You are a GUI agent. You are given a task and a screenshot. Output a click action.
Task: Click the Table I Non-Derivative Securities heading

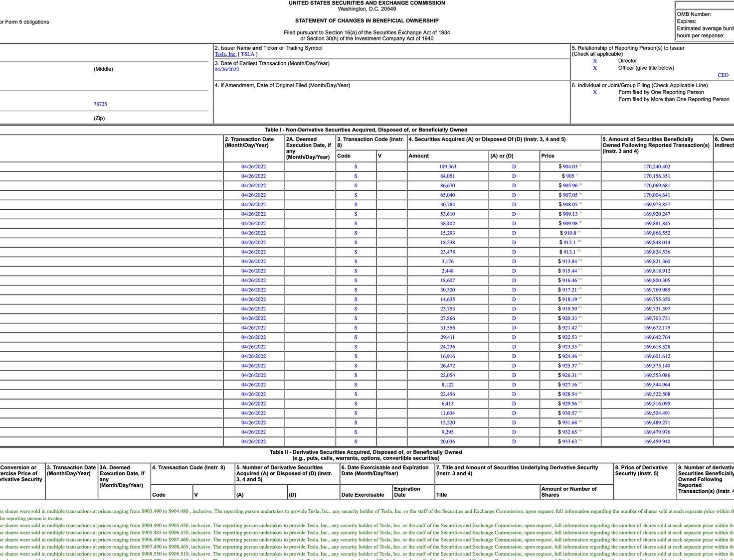[366, 130]
